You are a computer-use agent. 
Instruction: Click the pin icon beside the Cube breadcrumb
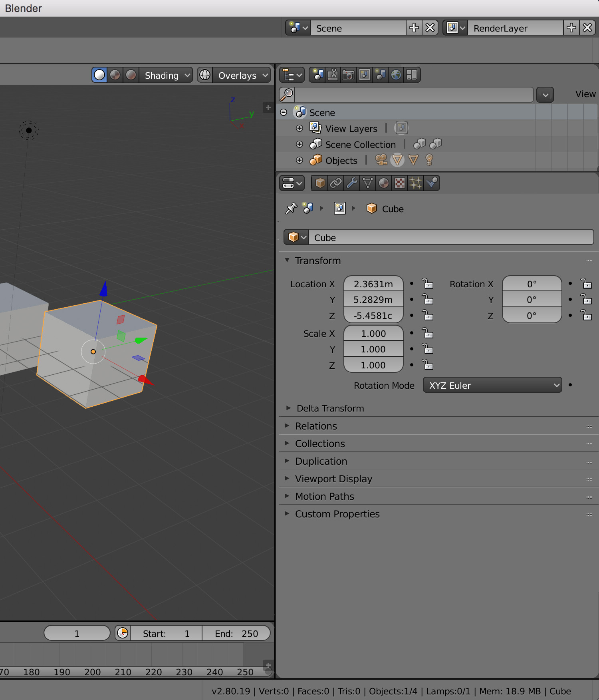[x=291, y=208]
